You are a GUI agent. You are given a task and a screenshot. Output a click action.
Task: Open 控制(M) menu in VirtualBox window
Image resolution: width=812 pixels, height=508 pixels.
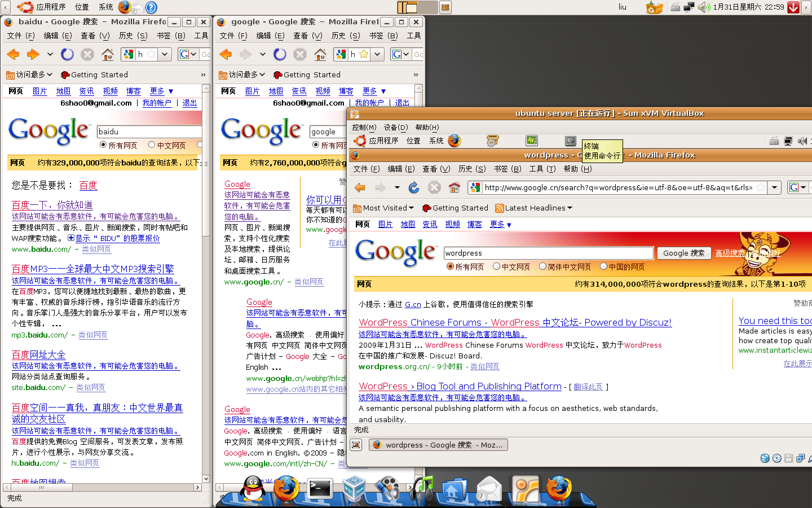pyautogui.click(x=364, y=128)
